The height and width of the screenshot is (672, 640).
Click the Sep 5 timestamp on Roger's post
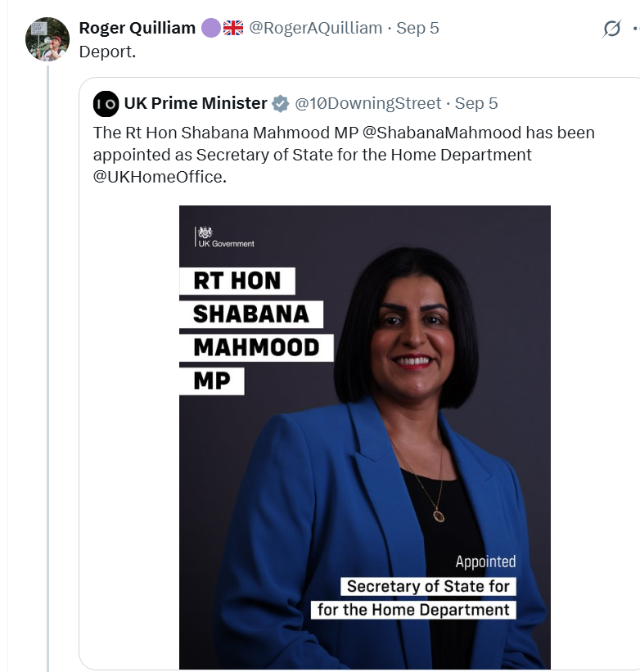(417, 28)
